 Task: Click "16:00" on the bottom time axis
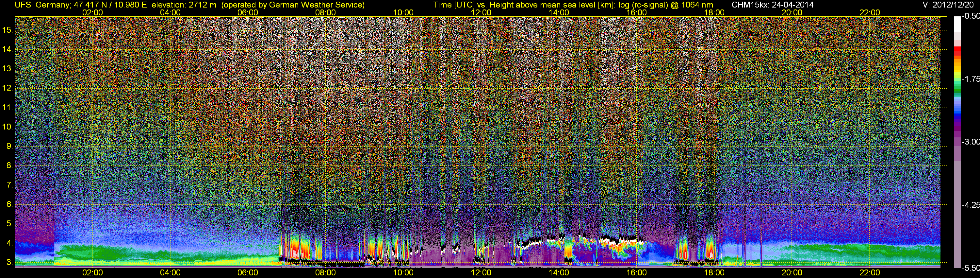[636, 273]
